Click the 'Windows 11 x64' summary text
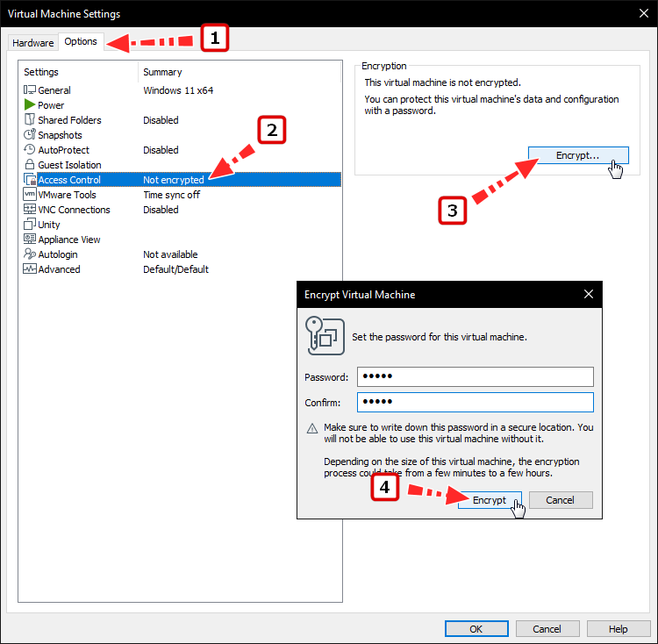Image resolution: width=658 pixels, height=644 pixels. point(178,90)
